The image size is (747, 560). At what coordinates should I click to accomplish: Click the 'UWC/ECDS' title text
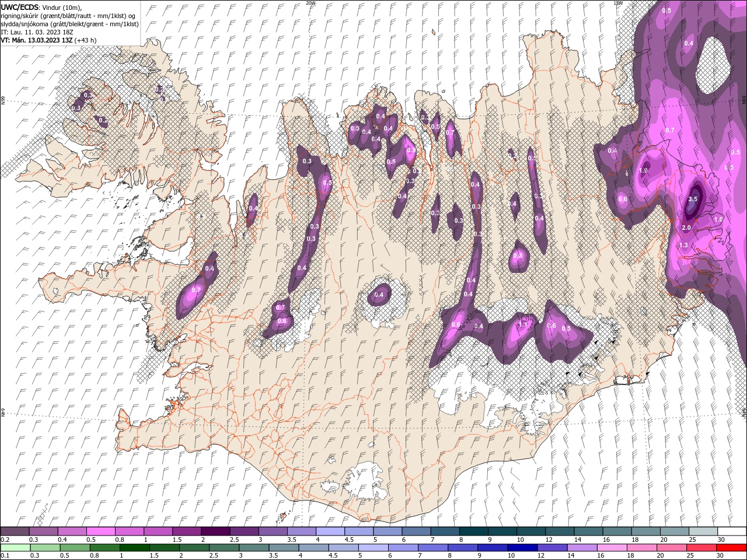point(20,6)
